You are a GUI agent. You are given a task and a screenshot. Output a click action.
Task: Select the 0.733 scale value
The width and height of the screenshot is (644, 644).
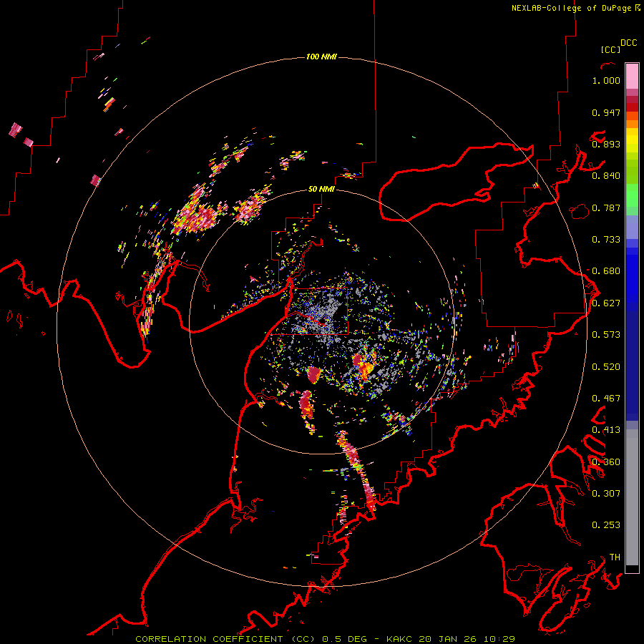tap(606, 240)
